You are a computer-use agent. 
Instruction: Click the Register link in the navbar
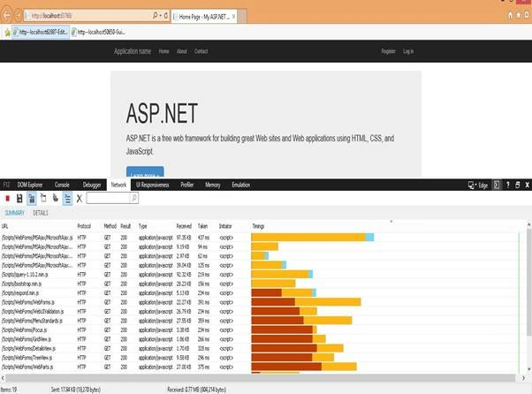[389, 51]
